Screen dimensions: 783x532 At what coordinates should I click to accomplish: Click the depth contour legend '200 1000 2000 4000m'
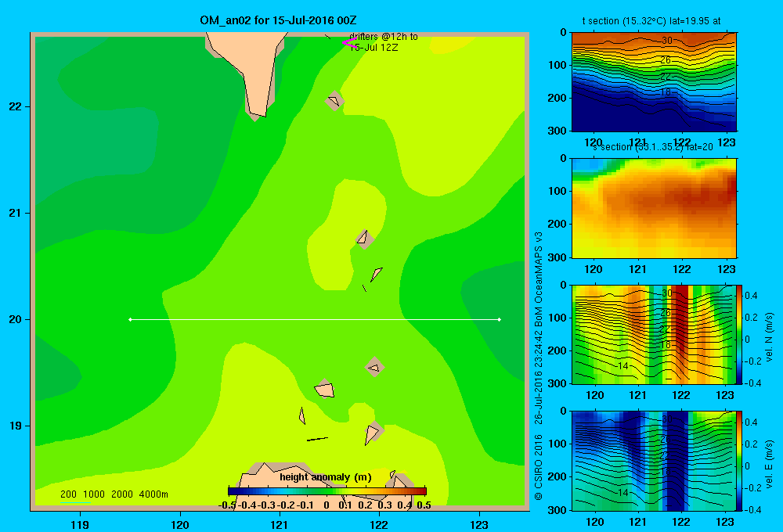114,494
